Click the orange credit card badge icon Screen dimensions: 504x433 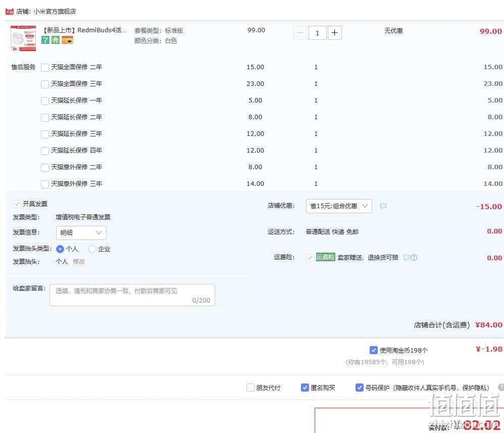pyautogui.click(x=68, y=40)
